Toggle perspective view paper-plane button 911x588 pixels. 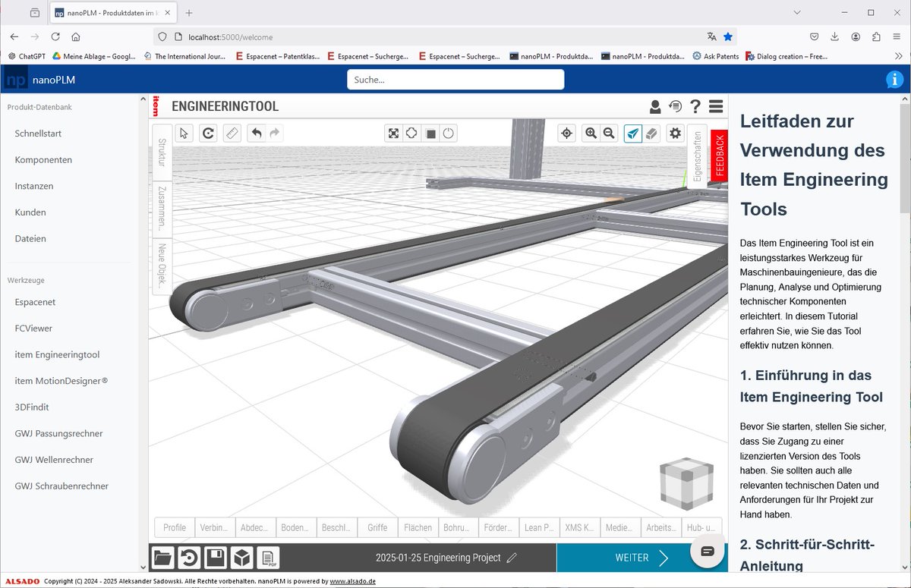[633, 134]
